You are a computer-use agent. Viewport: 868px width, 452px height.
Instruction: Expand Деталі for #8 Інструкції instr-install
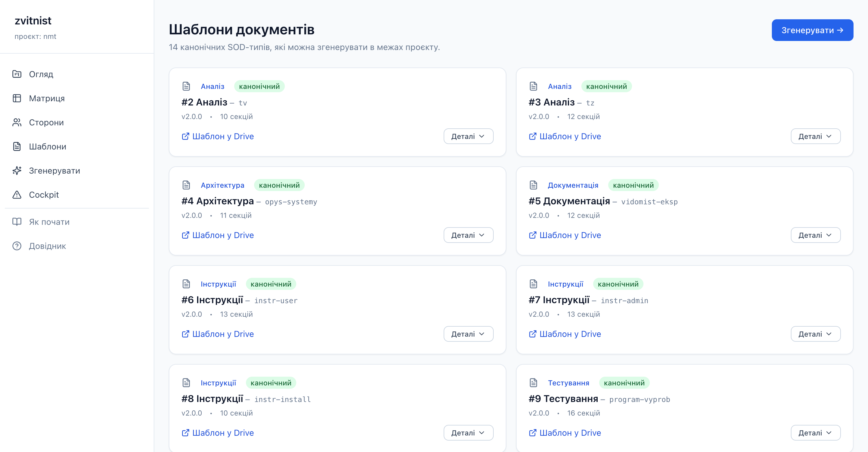tap(468, 433)
